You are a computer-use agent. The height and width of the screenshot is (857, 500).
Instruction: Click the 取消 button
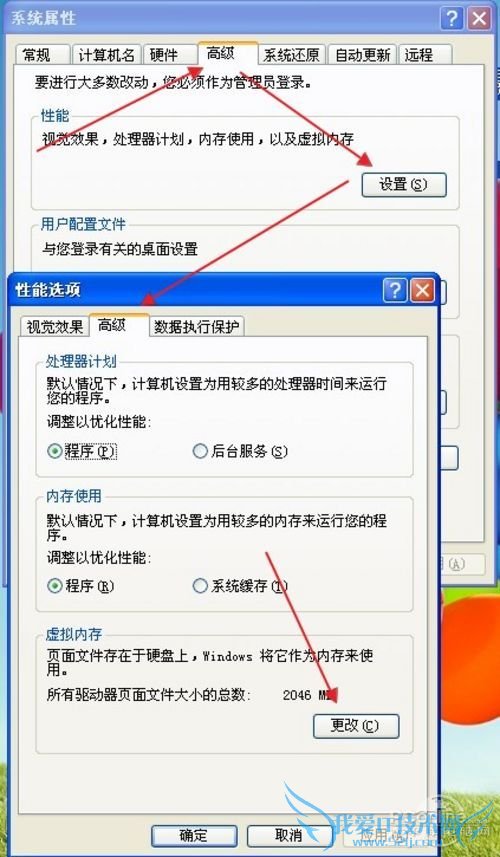[289, 836]
